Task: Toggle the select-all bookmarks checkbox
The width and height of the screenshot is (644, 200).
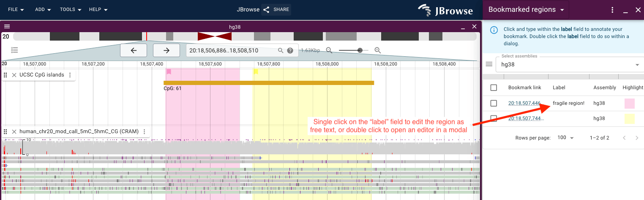Action: [494, 88]
